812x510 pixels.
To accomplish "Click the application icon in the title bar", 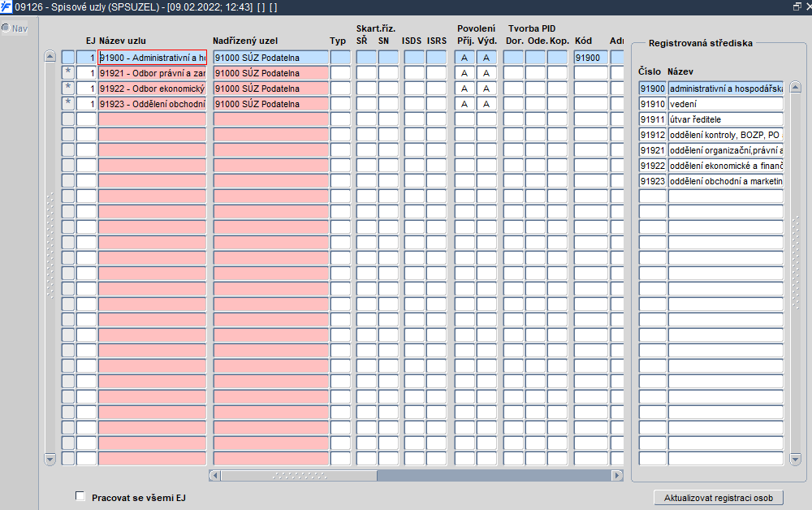I will pos(6,6).
